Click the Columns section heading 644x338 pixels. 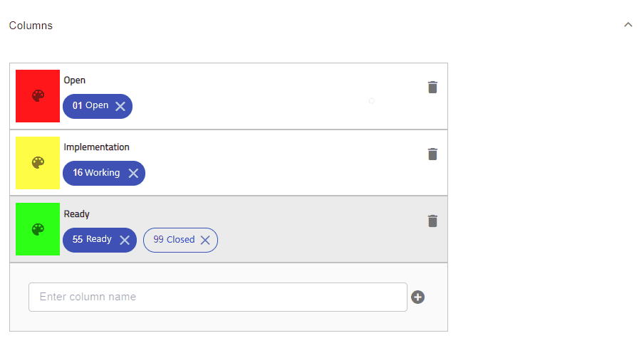(31, 26)
